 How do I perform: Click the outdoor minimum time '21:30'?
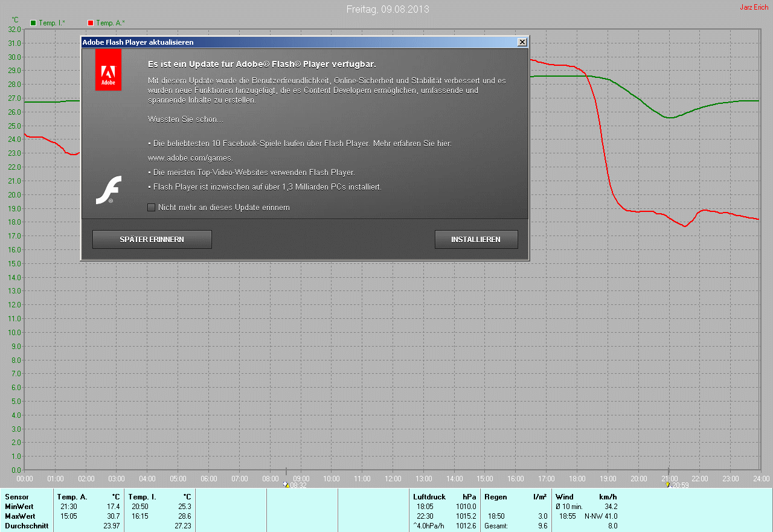68,507
